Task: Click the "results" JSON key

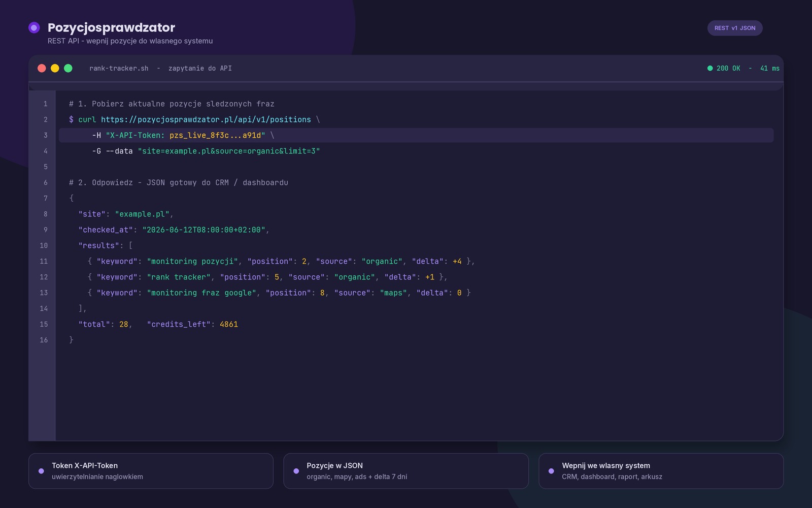Action: coord(99,245)
